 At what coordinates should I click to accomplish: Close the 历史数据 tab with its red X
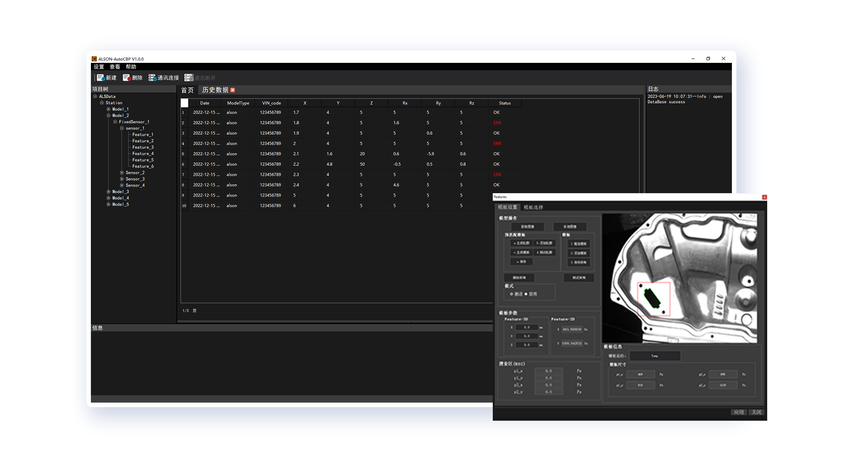pos(232,90)
